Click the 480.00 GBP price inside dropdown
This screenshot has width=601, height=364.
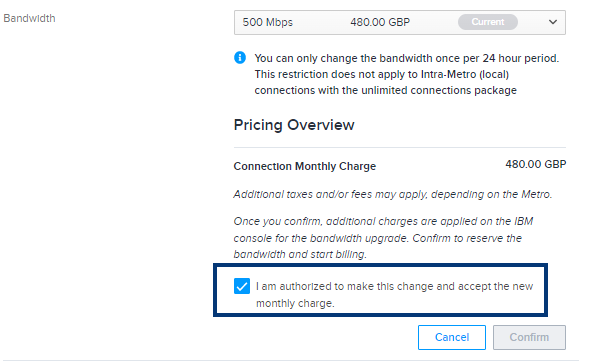(380, 22)
